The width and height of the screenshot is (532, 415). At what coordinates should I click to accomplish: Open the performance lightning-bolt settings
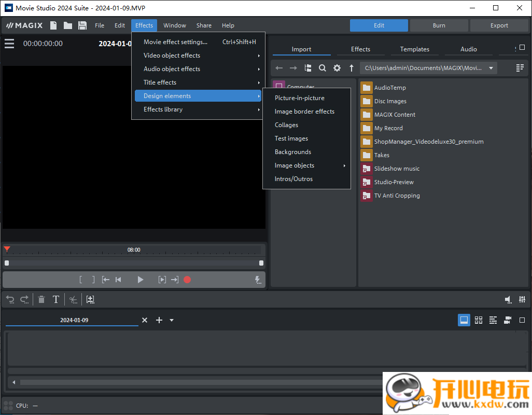point(258,280)
